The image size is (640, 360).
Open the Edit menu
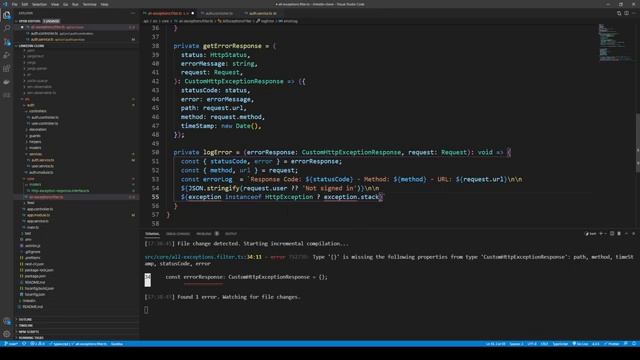pyautogui.click(x=25, y=4)
